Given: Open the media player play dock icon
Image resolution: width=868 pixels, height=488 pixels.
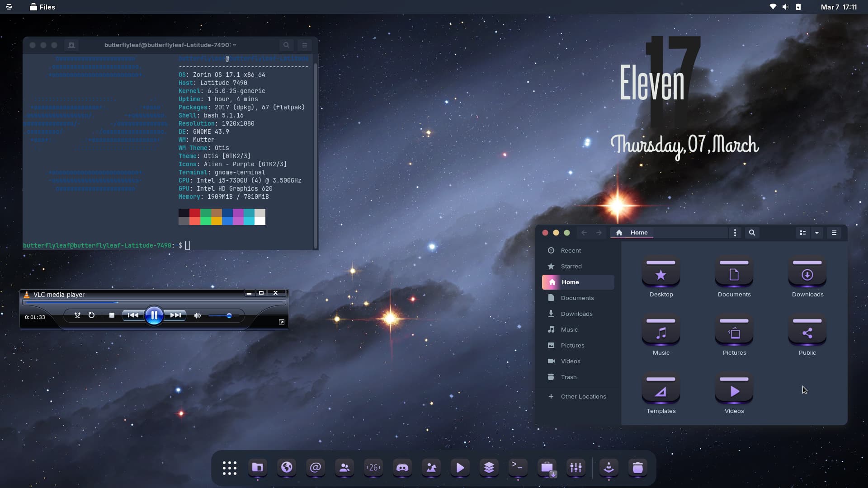Looking at the screenshot, I should 460,468.
